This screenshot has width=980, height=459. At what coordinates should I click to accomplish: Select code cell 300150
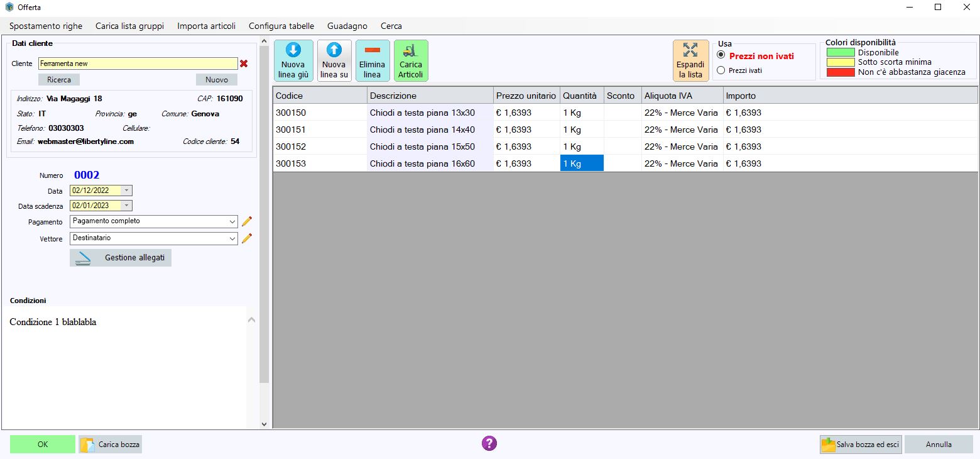[x=320, y=113]
